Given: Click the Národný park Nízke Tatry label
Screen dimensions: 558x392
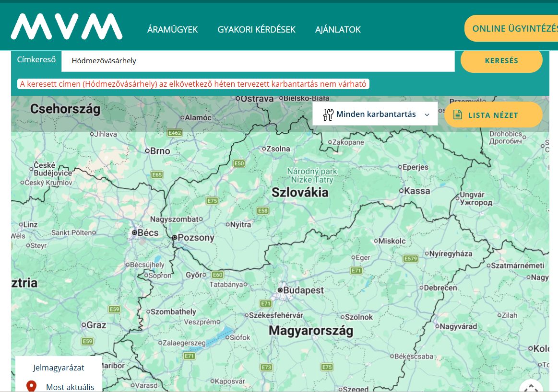Looking at the screenshot, I should (x=312, y=175).
